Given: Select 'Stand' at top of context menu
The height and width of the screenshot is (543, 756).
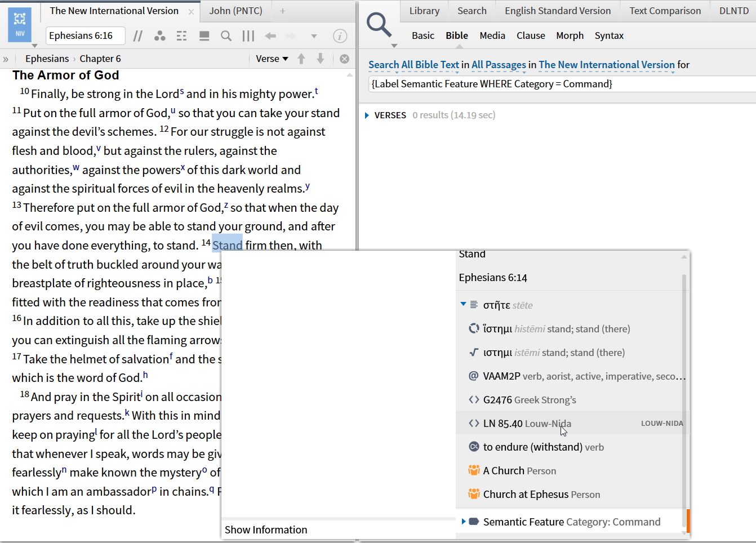Looking at the screenshot, I should coord(472,254).
